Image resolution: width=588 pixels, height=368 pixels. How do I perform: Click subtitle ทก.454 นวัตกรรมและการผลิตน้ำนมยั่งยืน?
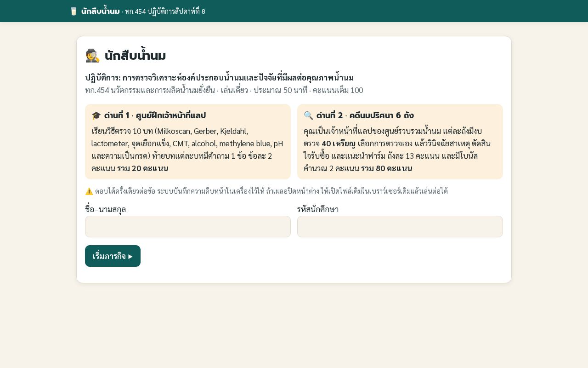[150, 90]
